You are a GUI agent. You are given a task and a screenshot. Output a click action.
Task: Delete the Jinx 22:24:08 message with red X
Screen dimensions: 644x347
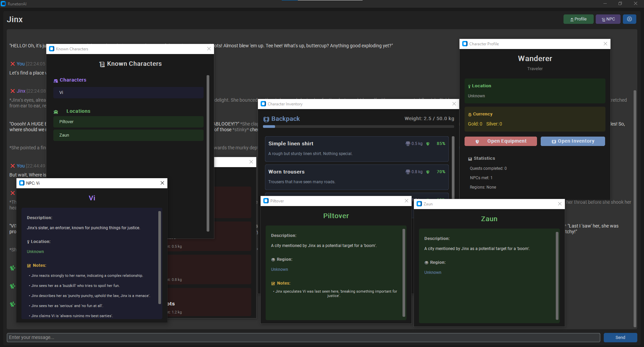[13, 91]
